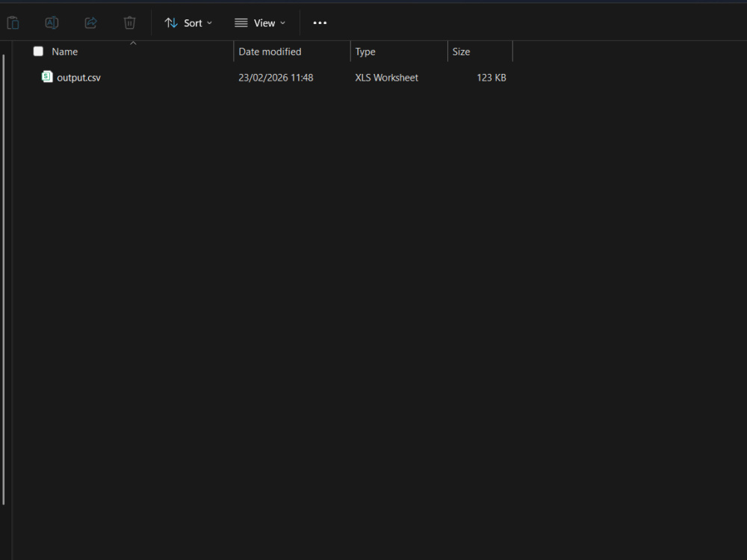Select the output.csv file name
This screenshot has width=747, height=560.
[78, 78]
